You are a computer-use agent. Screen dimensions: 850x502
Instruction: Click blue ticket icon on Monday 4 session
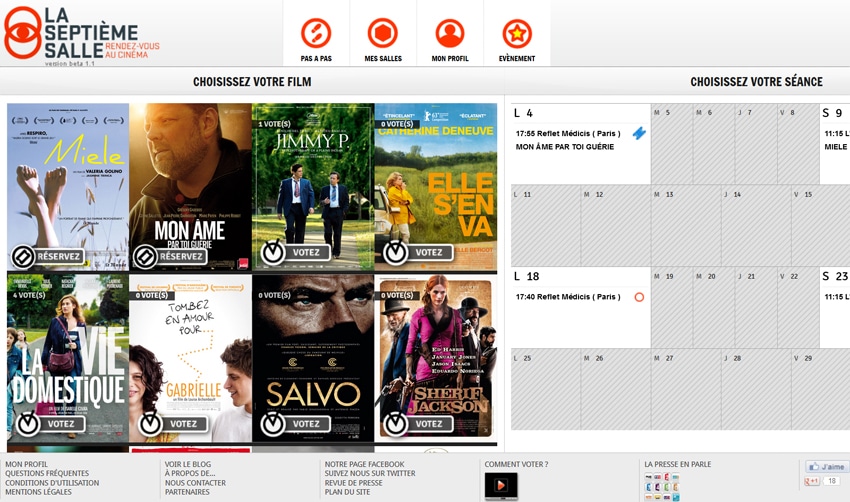[x=639, y=133]
